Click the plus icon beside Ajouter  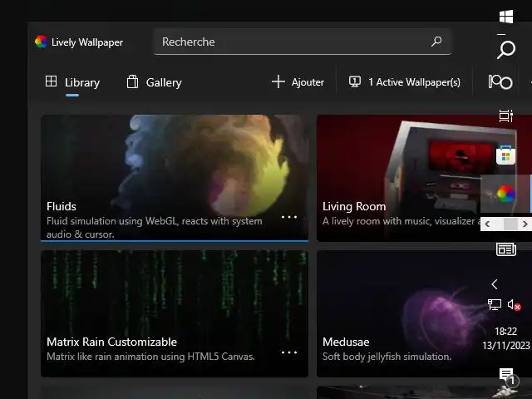click(278, 81)
